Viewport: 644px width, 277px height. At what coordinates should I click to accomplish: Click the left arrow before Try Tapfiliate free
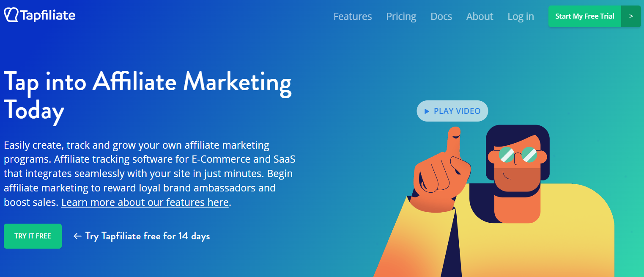tap(77, 236)
